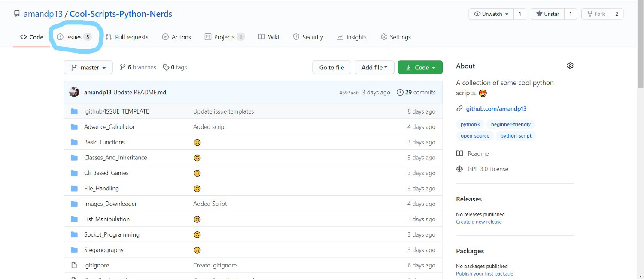Click file icon beside .gitignore
The image size is (644, 279).
(74, 265)
